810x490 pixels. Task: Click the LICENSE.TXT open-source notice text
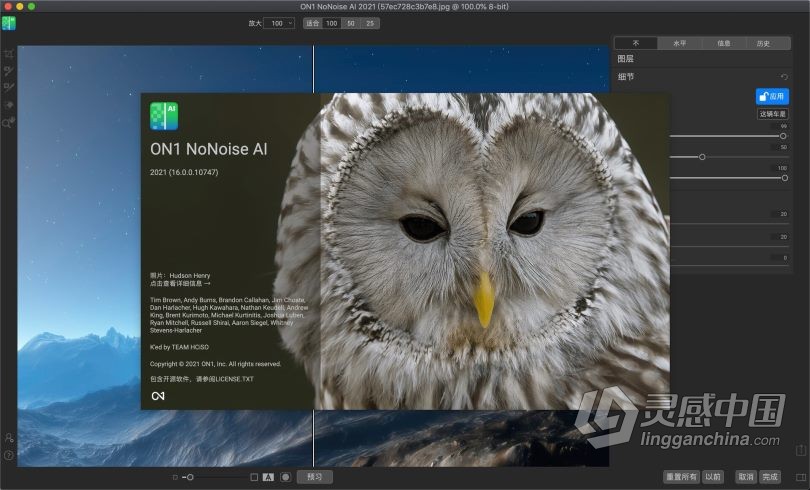click(x=201, y=379)
